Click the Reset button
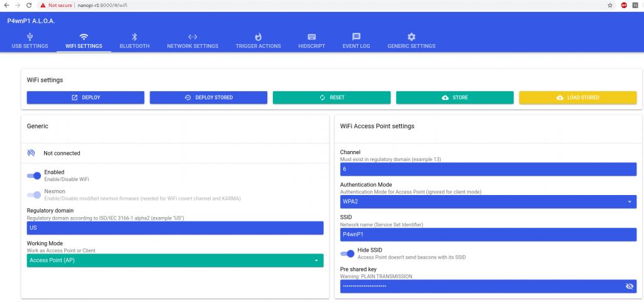The image size is (644, 302). coord(331,98)
